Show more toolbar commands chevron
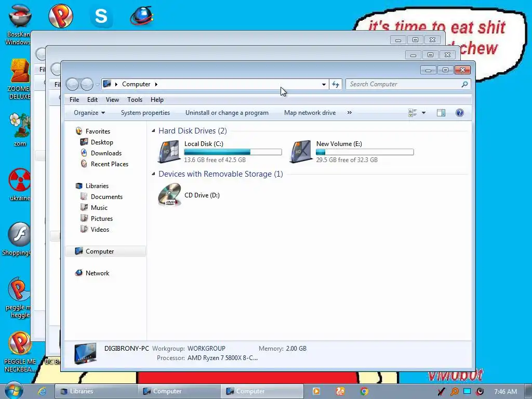 (350, 113)
